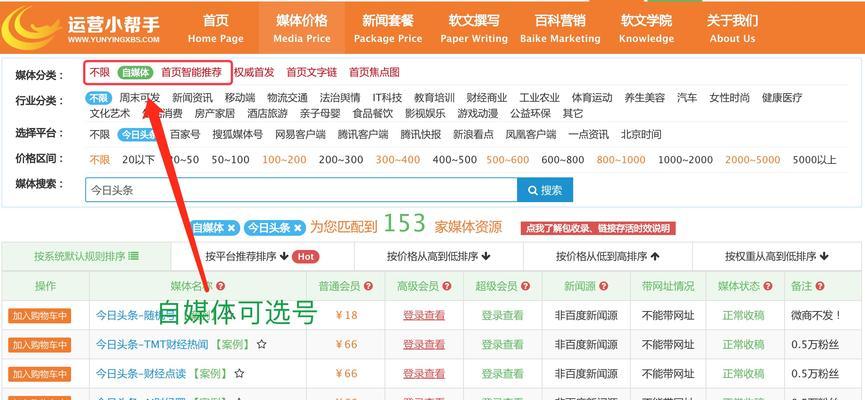Open 今日头条-财经点读 media link

coord(141,374)
